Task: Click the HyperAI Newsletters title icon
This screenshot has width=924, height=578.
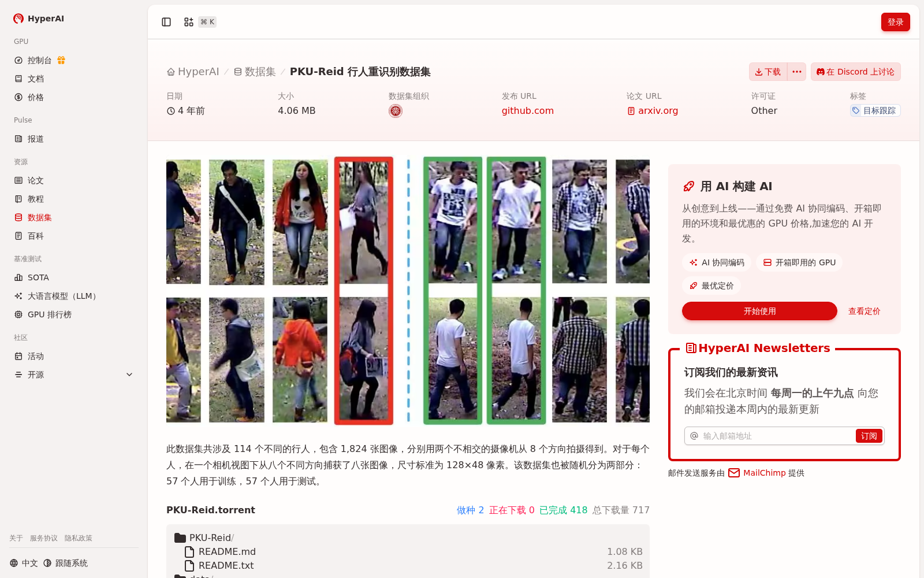Action: pos(691,348)
